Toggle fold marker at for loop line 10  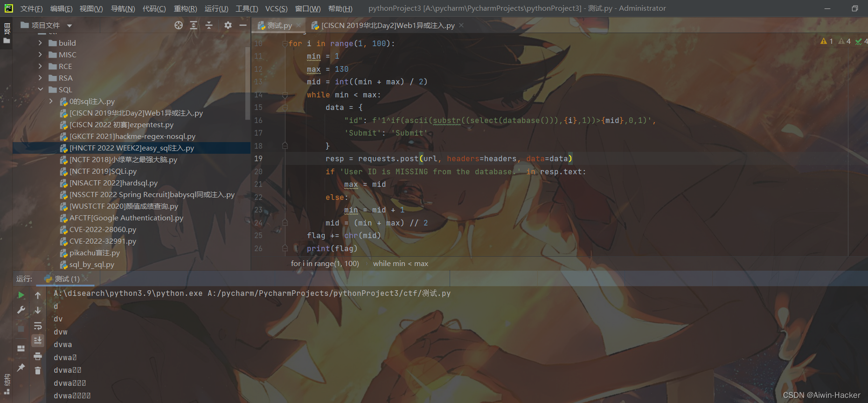(285, 43)
